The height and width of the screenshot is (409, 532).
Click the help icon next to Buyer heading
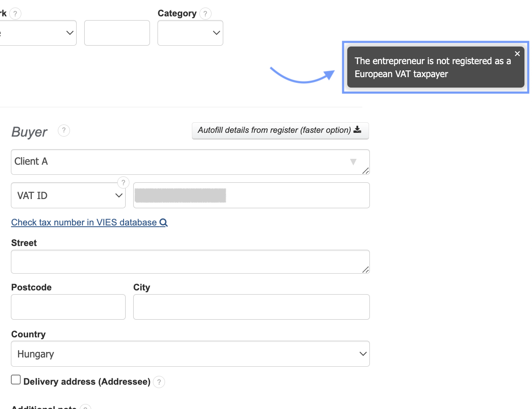coord(64,131)
